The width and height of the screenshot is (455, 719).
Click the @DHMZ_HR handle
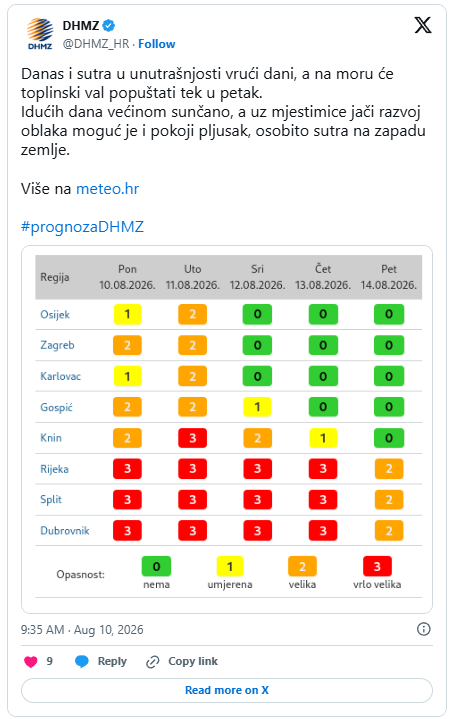pyautogui.click(x=96, y=44)
